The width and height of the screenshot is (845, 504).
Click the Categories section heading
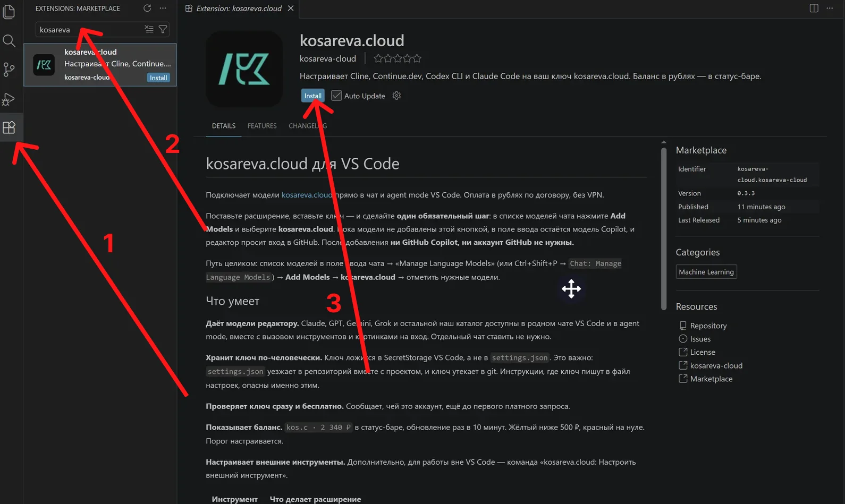click(x=697, y=252)
